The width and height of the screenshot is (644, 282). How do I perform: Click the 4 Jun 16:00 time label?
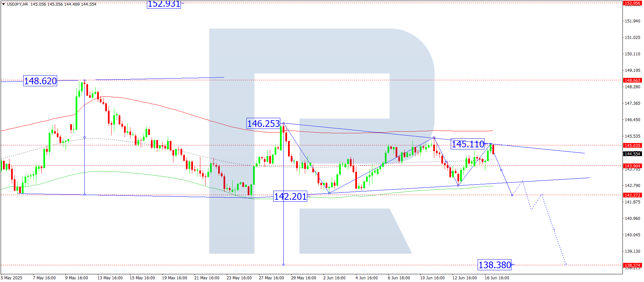coord(367,278)
